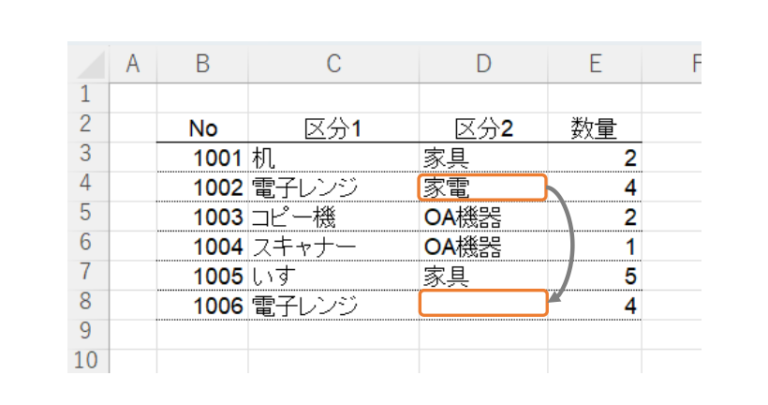Select column B header
768x405 pixels.
203,64
